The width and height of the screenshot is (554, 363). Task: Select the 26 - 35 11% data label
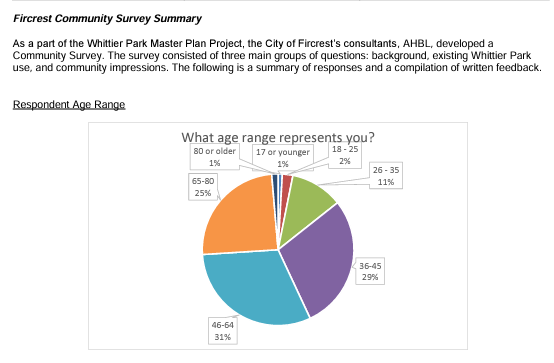[x=386, y=176]
